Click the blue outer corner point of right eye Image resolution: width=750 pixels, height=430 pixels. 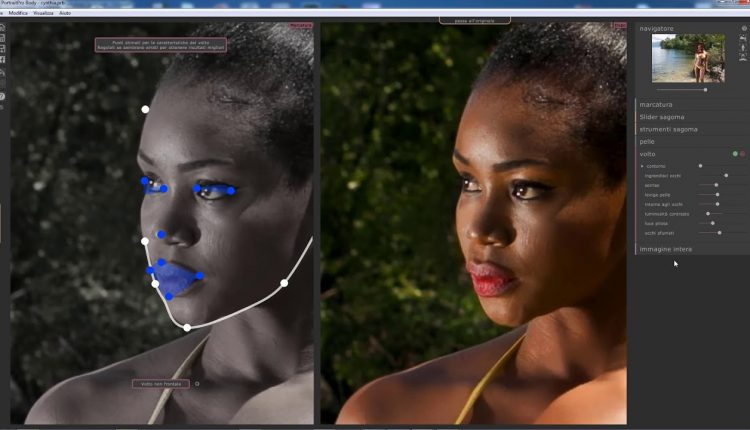231,191
